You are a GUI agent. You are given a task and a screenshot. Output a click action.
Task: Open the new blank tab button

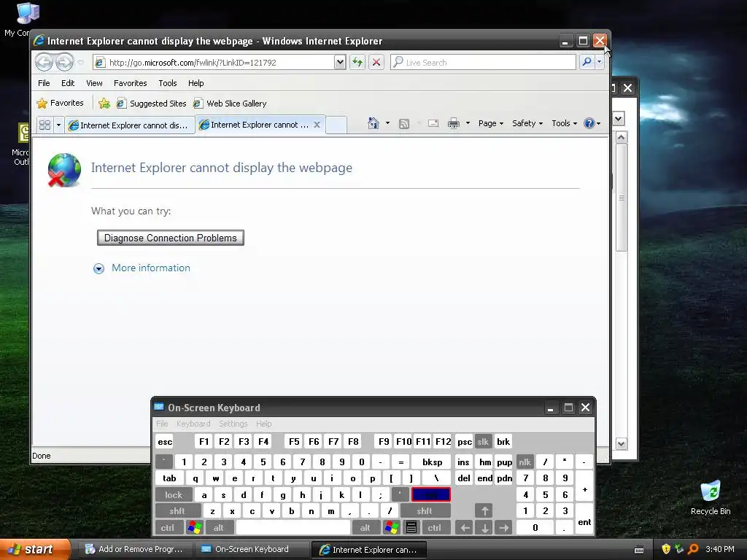[336, 125]
